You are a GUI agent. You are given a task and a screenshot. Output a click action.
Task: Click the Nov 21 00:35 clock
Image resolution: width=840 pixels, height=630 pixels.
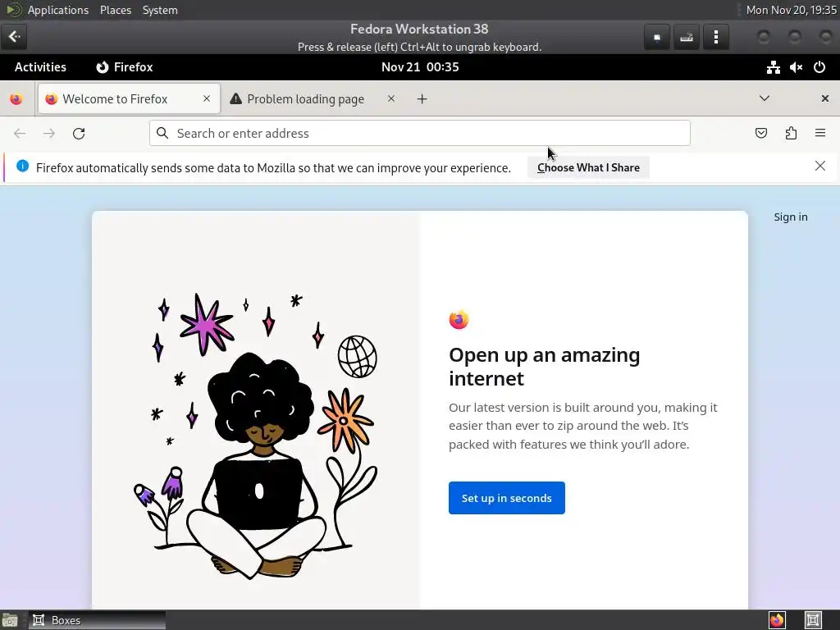[420, 67]
